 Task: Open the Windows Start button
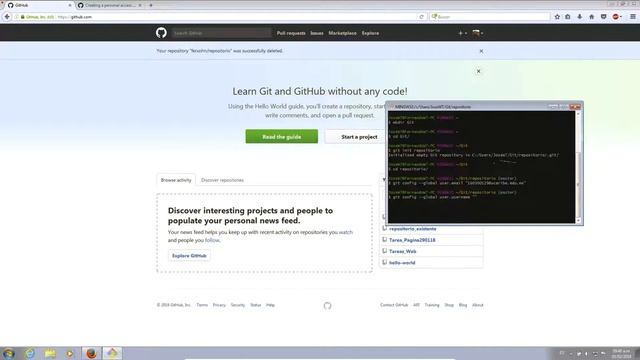pyautogui.click(x=9, y=353)
